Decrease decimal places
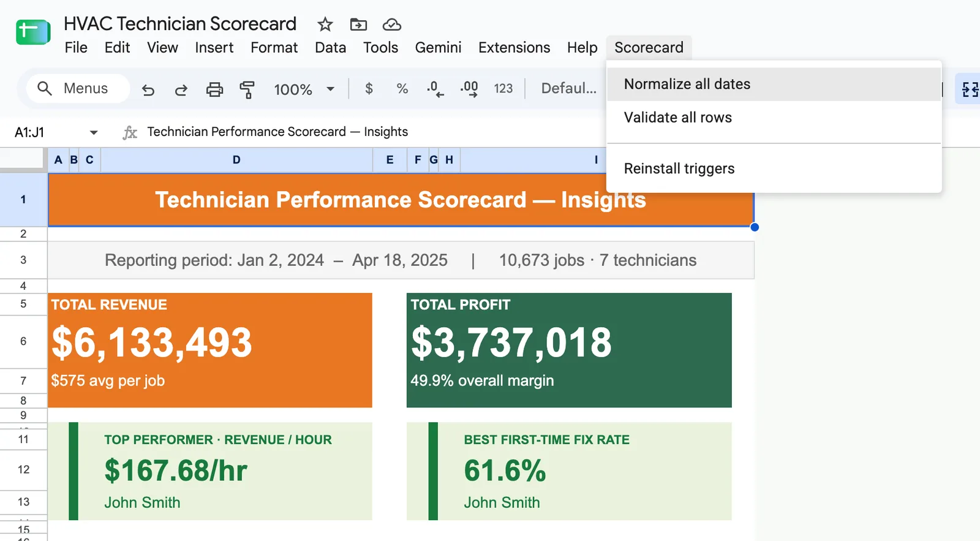The height and width of the screenshot is (541, 980). (x=435, y=89)
